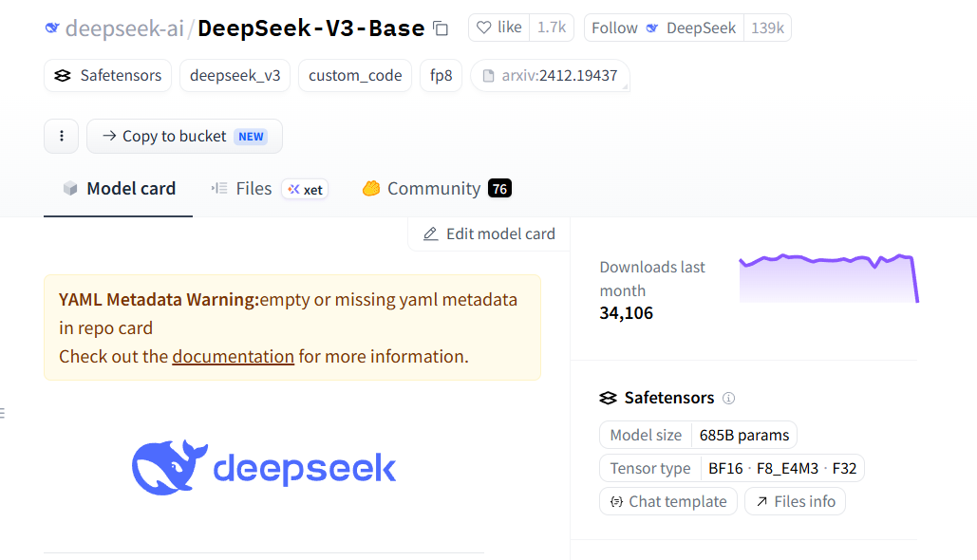Open the three-dot more options menu
Image resolution: width=977 pixels, height=560 pixels.
coord(61,136)
